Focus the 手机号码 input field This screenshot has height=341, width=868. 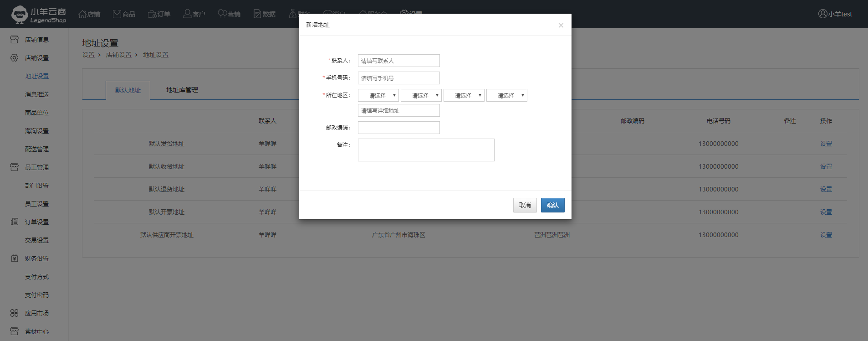(398, 78)
